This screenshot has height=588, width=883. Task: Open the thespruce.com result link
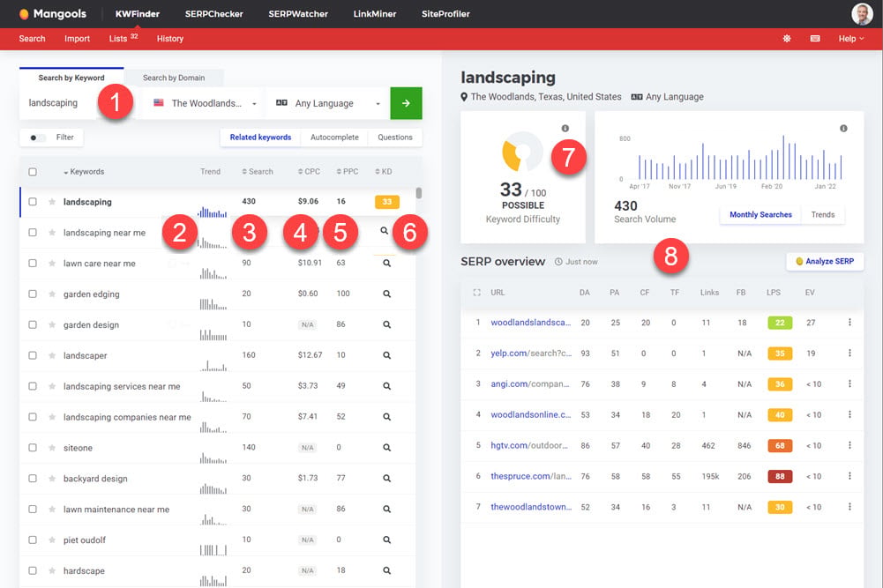(531, 476)
